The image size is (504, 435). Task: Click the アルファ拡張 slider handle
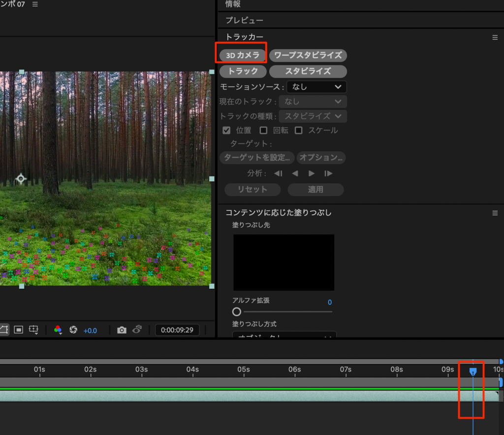tap(237, 311)
